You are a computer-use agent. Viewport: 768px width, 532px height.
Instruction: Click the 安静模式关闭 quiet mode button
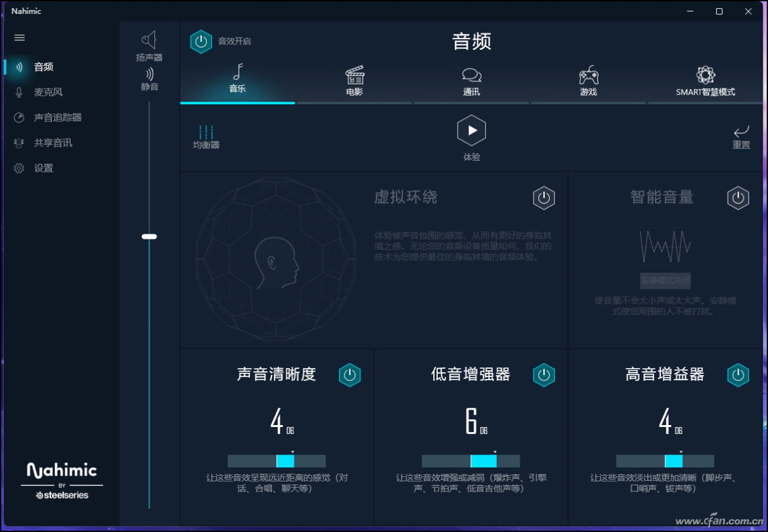coord(666,280)
